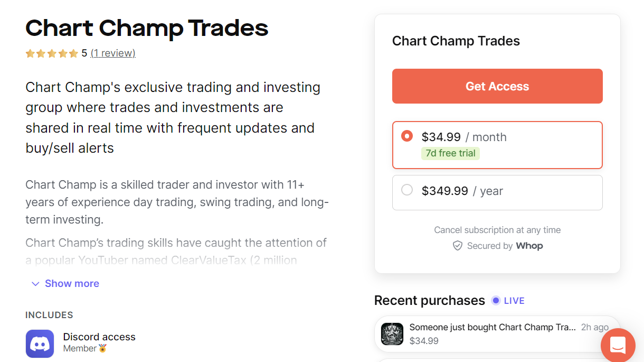Expand the Show more description chevron
Screen dimensions: 644x362
pos(35,284)
